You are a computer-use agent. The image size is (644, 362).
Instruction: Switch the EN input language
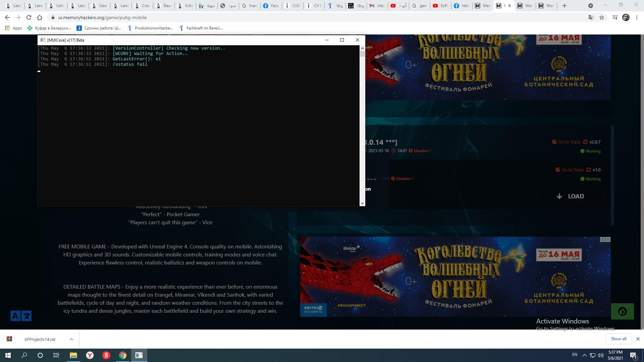[575, 355]
